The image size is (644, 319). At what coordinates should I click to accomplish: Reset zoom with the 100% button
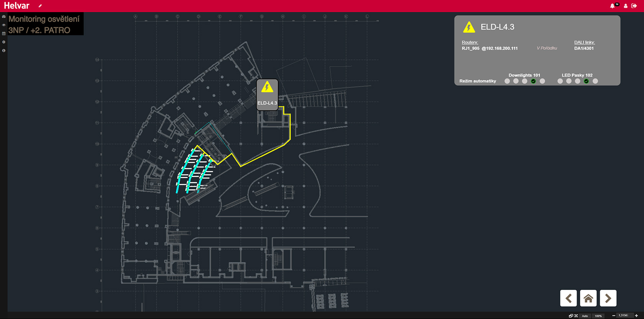tap(598, 316)
